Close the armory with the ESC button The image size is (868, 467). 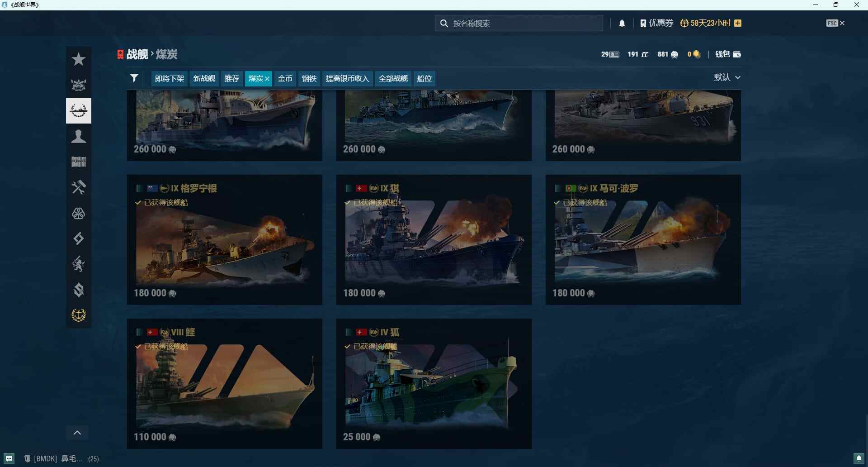835,23
